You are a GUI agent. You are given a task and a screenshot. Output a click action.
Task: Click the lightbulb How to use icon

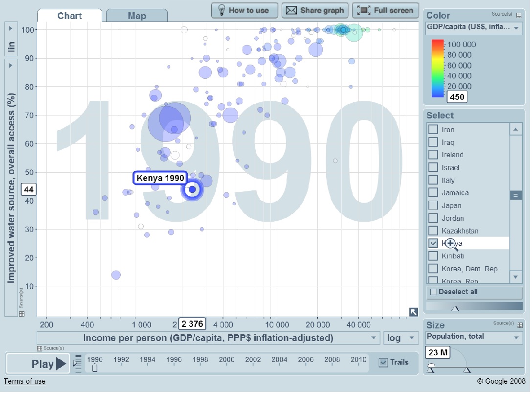(x=221, y=10)
